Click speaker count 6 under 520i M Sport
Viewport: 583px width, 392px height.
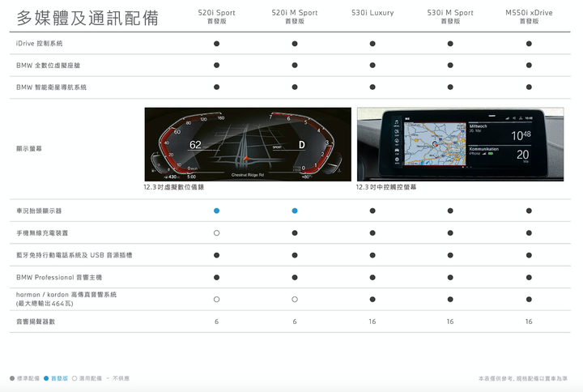click(295, 322)
